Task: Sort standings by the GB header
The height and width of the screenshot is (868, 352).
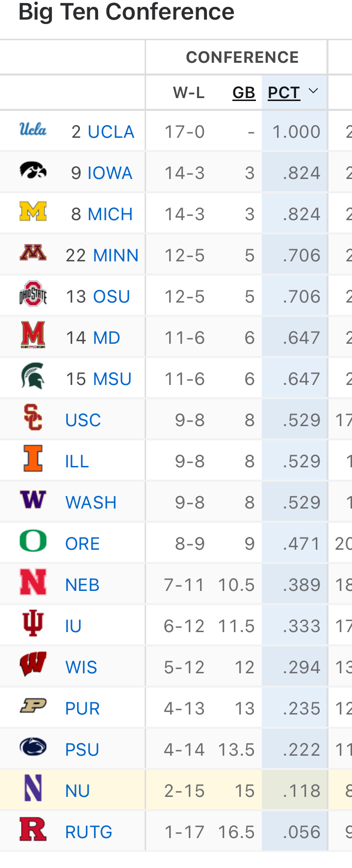Action: click(x=244, y=93)
